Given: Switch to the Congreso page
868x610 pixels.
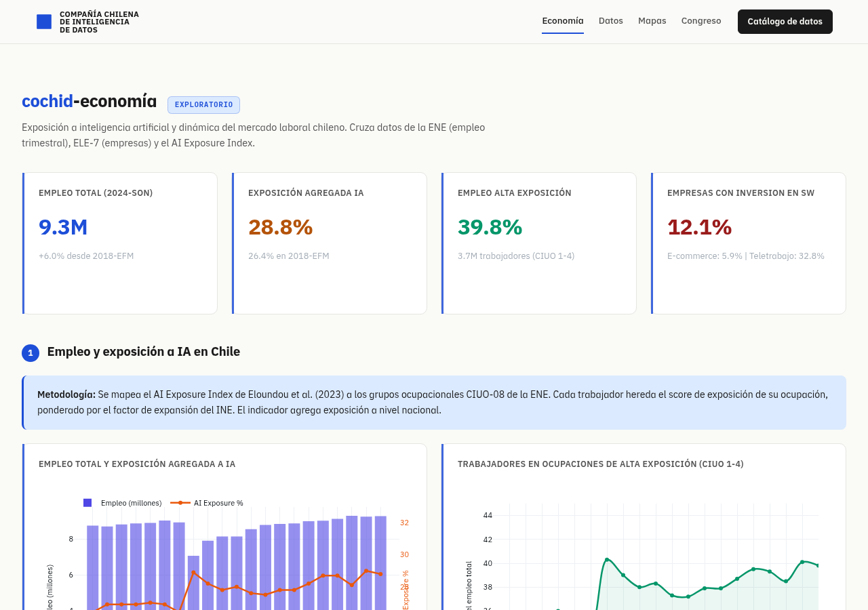Looking at the screenshot, I should tap(701, 21).
